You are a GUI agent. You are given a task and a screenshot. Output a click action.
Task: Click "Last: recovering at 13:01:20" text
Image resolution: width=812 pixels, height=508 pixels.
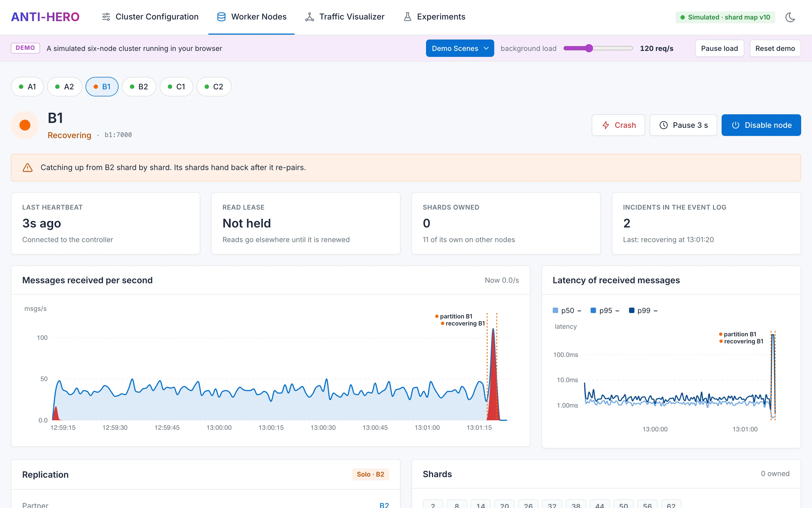668,240
